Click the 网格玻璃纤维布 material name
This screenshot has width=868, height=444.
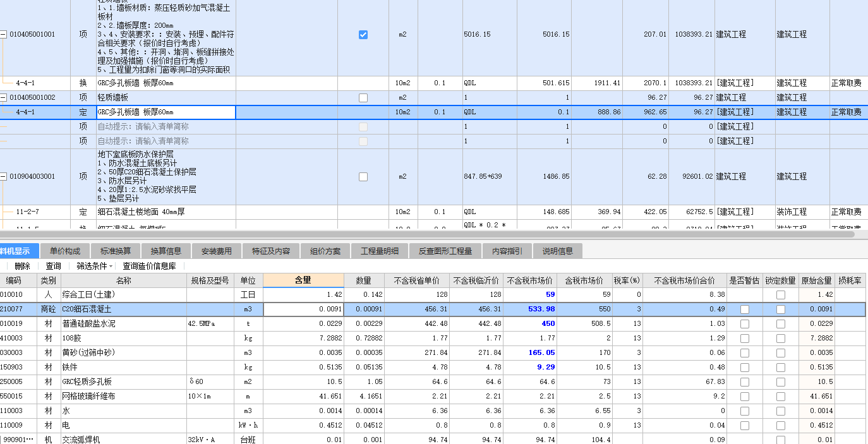(88, 397)
